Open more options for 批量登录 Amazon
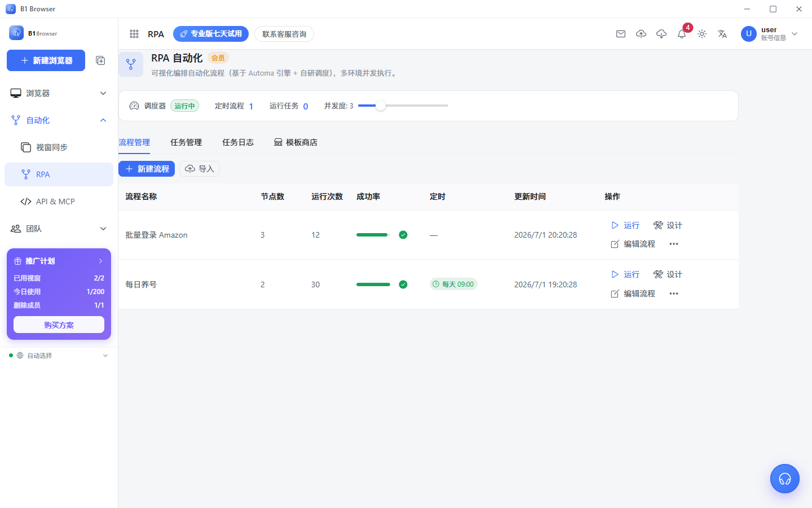 pos(674,244)
